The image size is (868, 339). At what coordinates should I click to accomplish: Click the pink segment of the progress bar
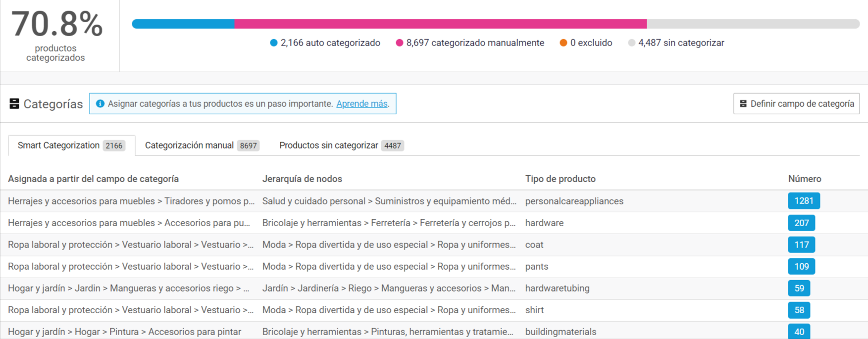coord(441,24)
